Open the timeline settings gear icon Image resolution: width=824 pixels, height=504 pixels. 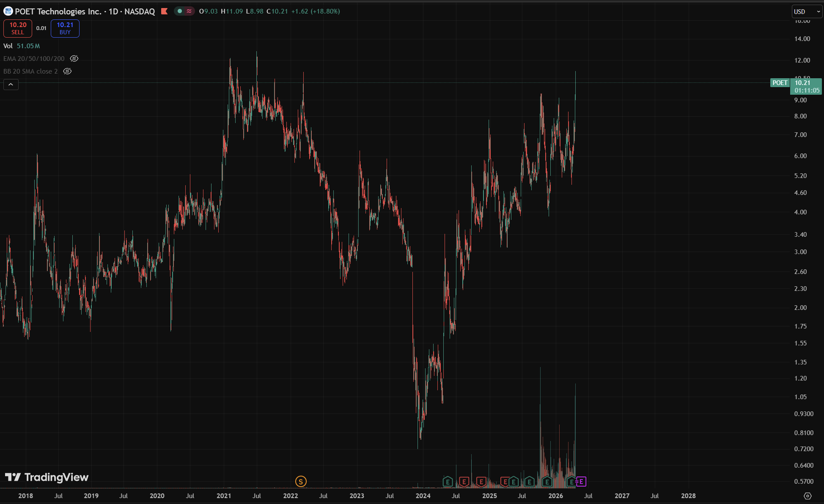click(x=808, y=496)
